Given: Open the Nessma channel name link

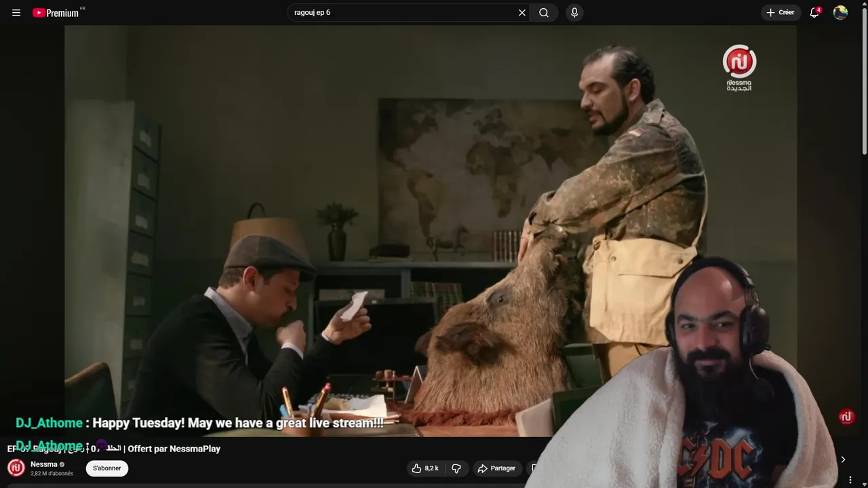Looking at the screenshot, I should [x=44, y=464].
